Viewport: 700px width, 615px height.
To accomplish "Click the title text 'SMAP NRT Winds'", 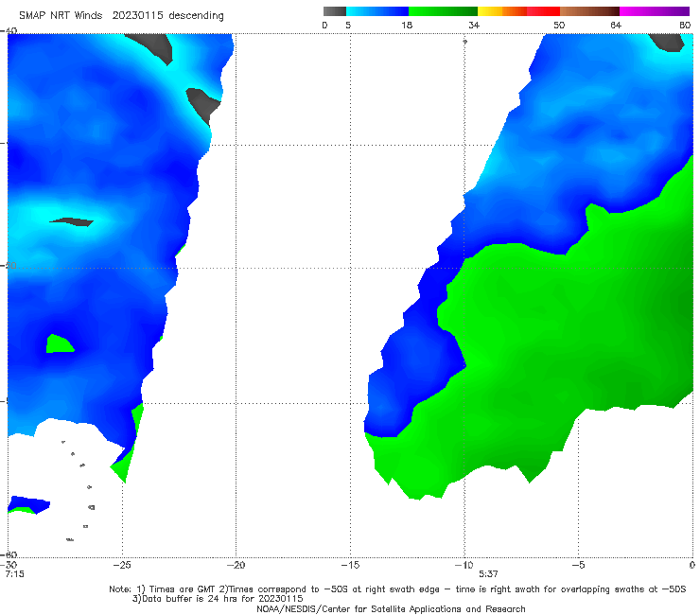I will 61,15.
